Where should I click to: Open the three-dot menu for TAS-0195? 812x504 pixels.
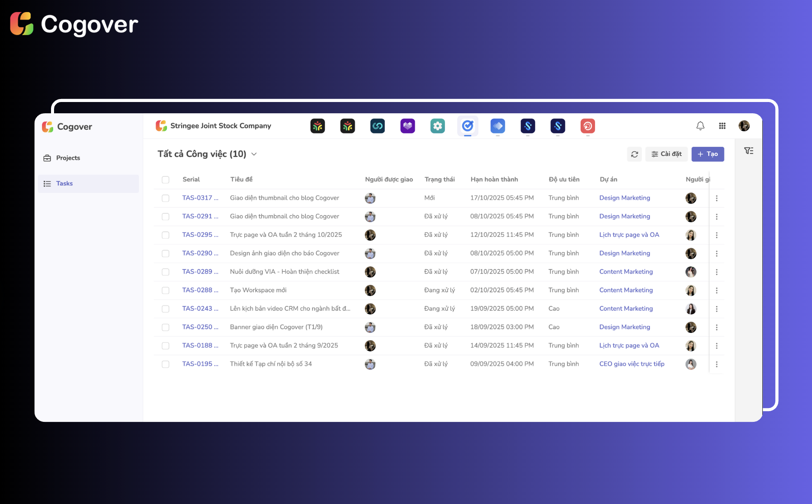716,364
